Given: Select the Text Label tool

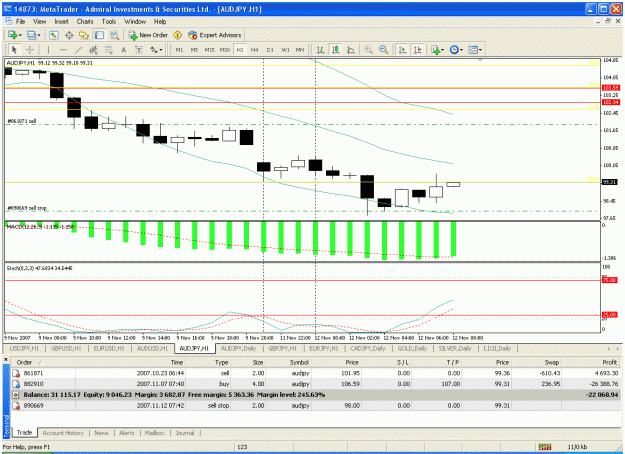Looking at the screenshot, I should tap(139, 50).
